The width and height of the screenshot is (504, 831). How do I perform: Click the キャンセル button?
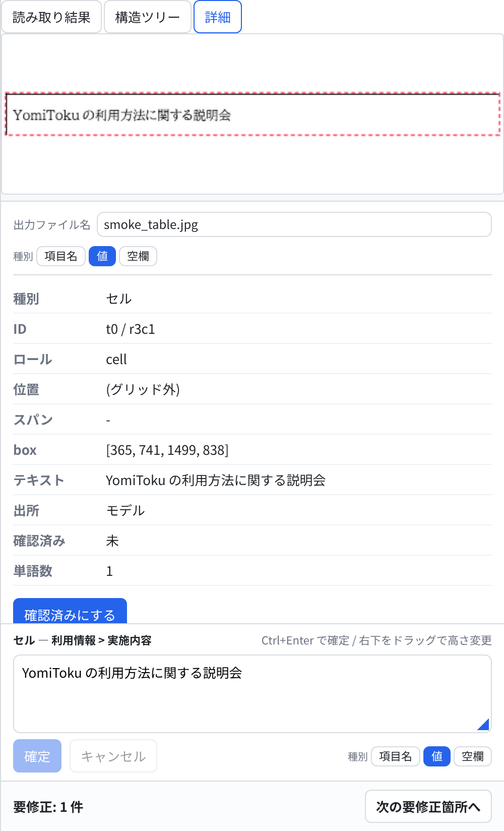click(113, 756)
